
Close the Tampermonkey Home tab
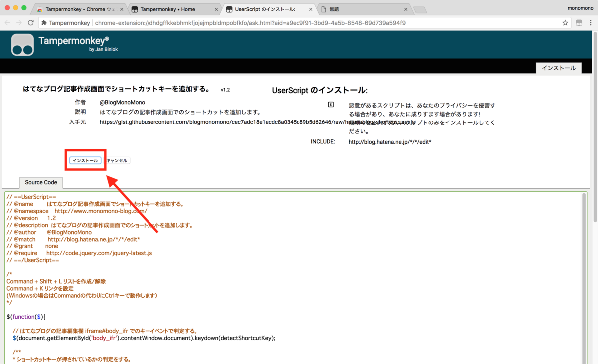216,9
